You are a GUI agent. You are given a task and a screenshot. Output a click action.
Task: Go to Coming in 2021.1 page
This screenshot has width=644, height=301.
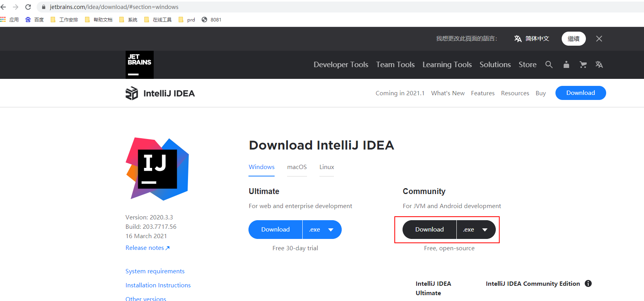(400, 93)
